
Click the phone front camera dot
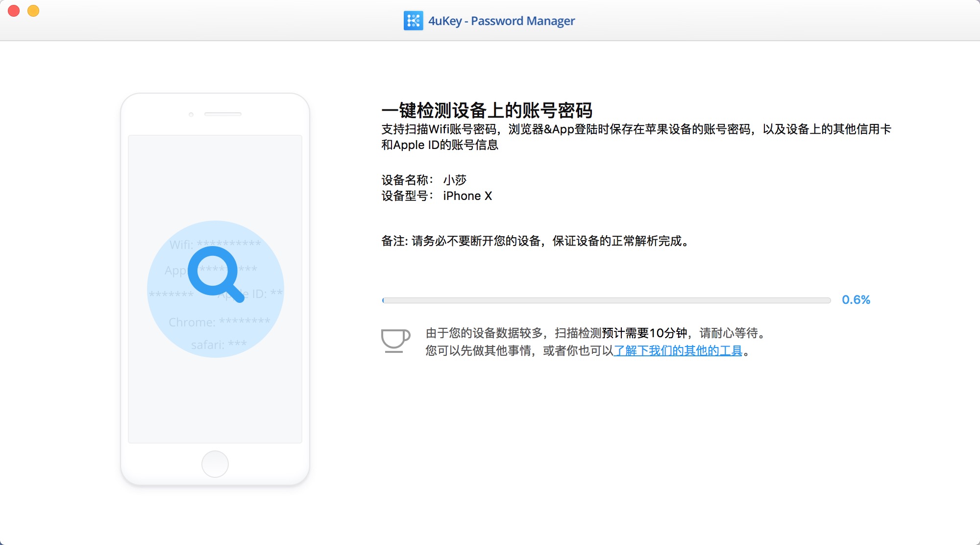click(191, 115)
